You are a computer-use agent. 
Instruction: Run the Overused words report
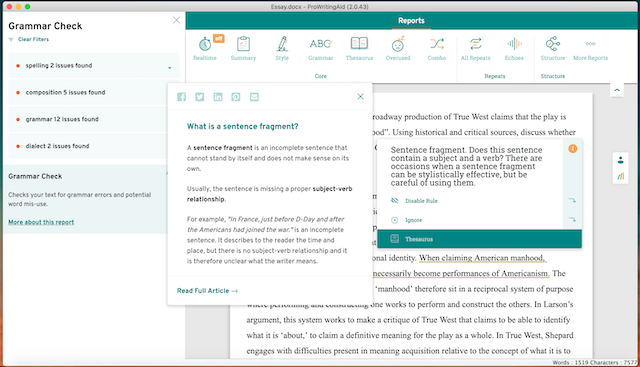398,49
